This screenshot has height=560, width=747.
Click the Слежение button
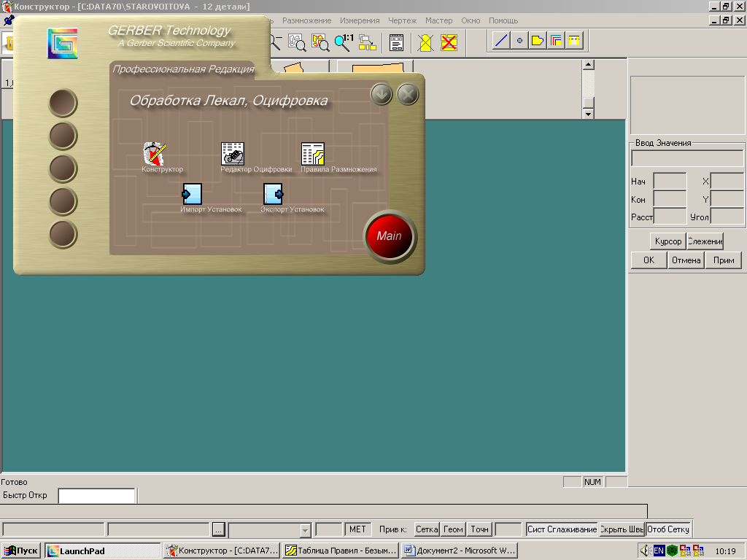[705, 241]
